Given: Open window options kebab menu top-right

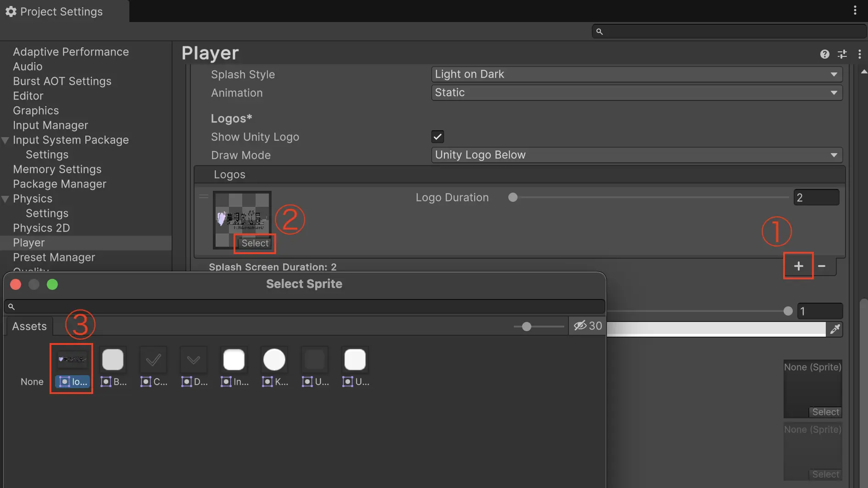Looking at the screenshot, I should (855, 11).
